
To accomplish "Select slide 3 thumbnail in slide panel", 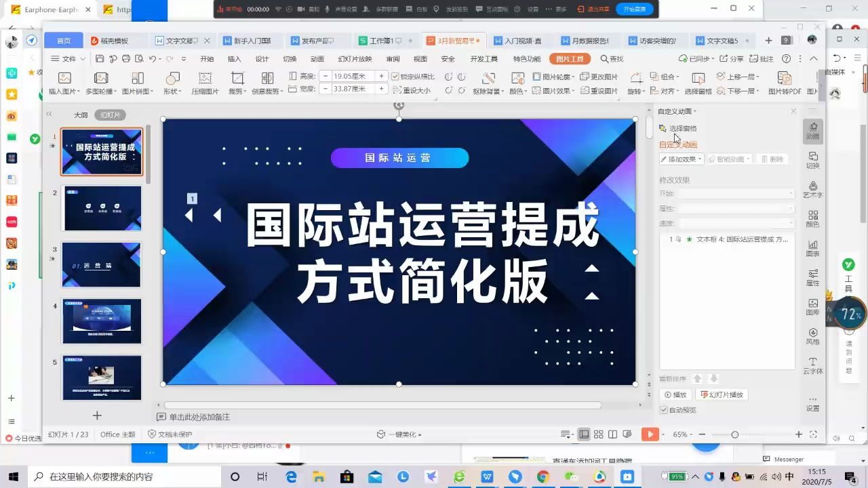I will point(102,264).
